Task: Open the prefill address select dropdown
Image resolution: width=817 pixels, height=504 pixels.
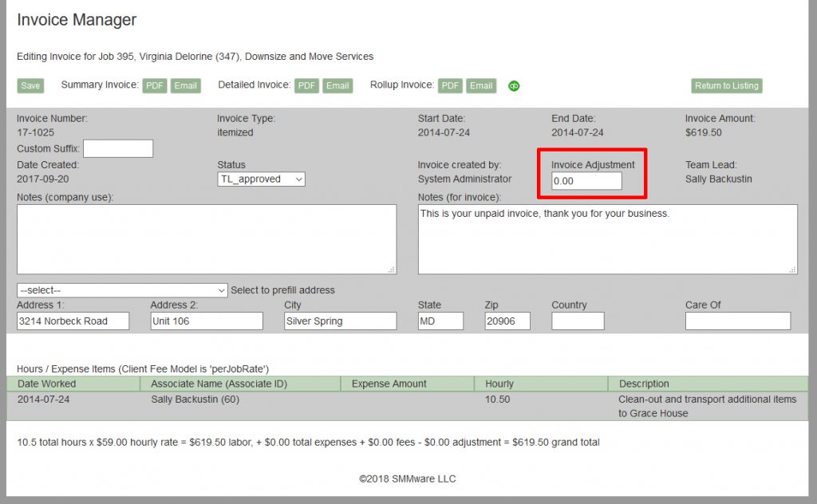Action: 121,290
